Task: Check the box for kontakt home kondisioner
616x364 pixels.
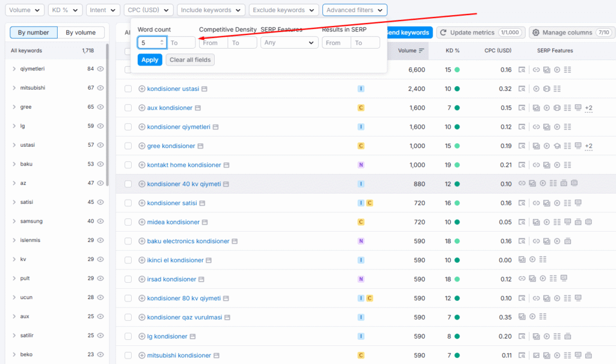Action: coord(128,165)
